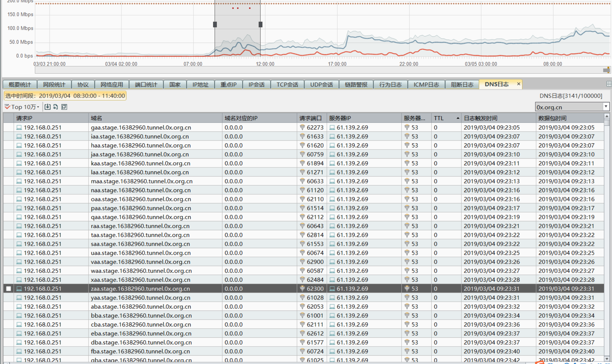
Task: Click the 选中时间段 time range label
Action: [65, 96]
